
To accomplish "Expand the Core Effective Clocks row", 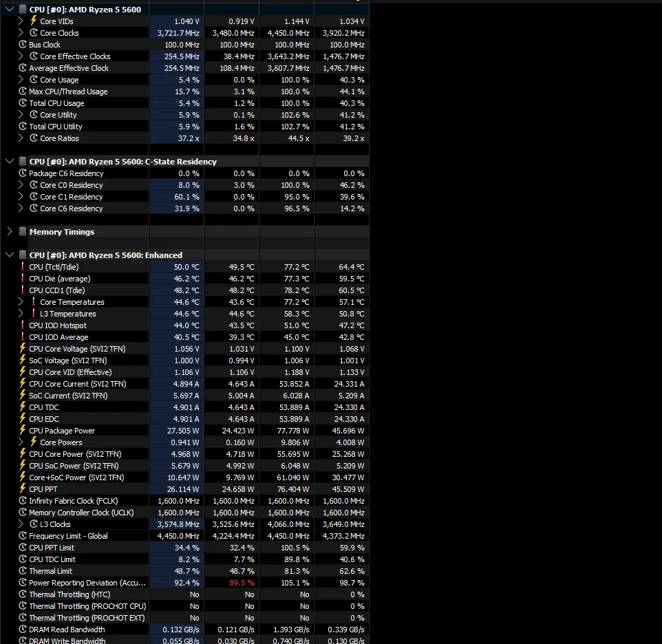I will pos(21,56).
